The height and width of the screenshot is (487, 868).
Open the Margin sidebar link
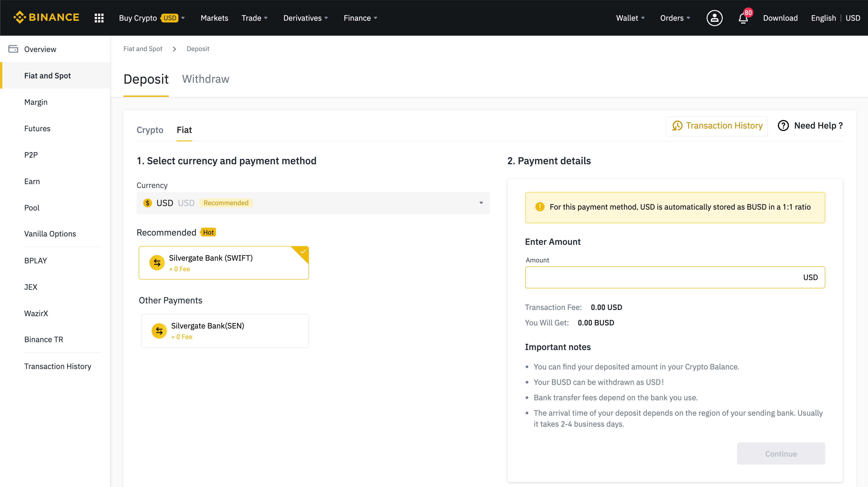(36, 102)
